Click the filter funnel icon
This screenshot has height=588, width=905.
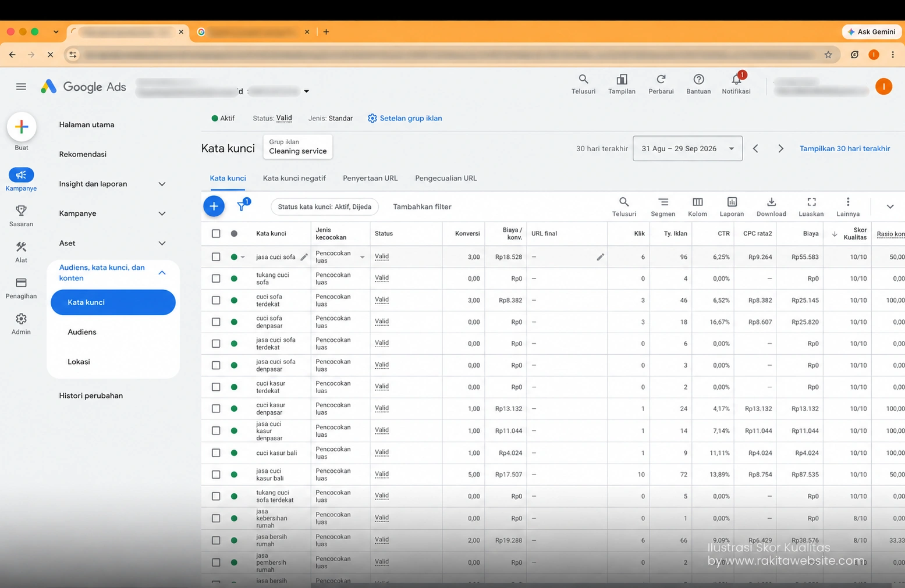click(242, 206)
